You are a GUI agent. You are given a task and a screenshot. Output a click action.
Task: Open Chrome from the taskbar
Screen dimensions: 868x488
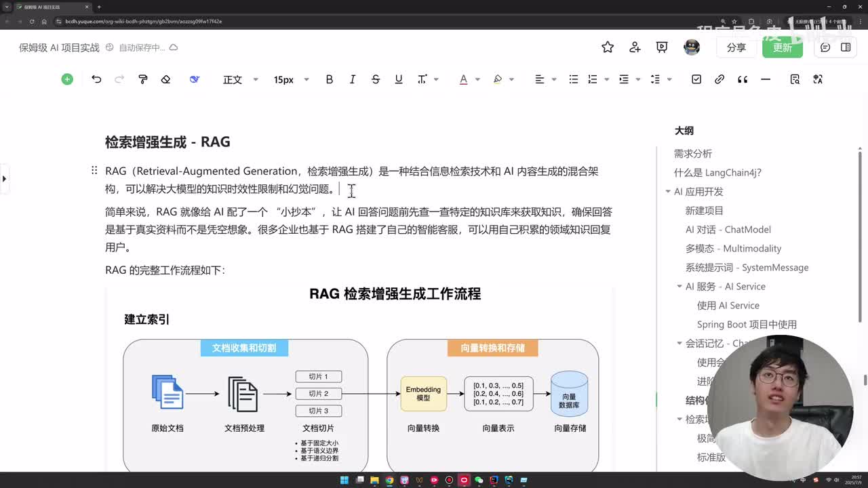click(x=389, y=480)
